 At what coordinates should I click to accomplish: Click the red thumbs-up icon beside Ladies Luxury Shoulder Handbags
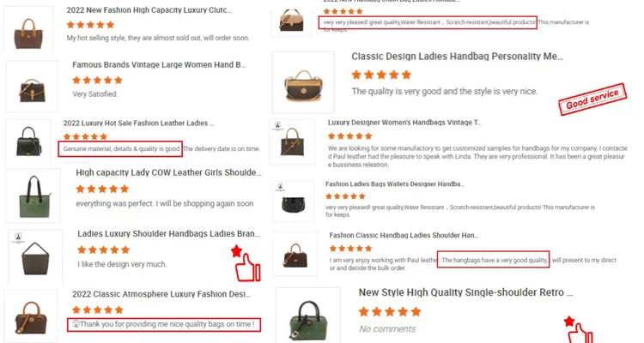pyautogui.click(x=246, y=263)
